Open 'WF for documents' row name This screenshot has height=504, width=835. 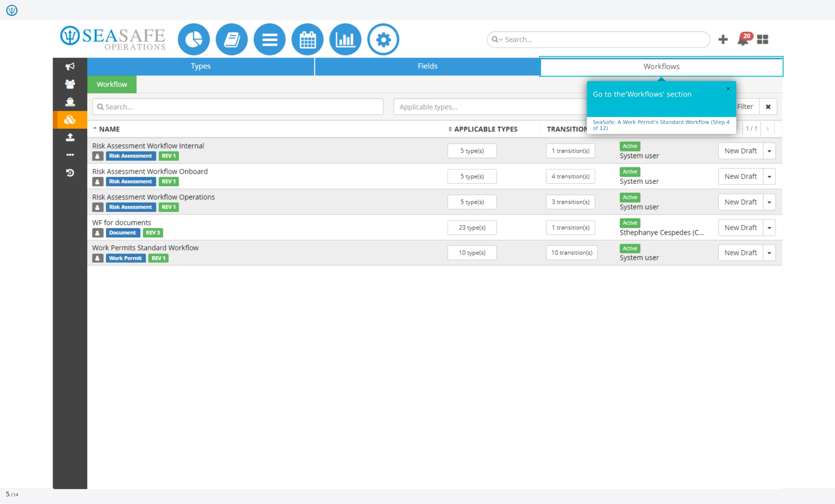tap(122, 223)
